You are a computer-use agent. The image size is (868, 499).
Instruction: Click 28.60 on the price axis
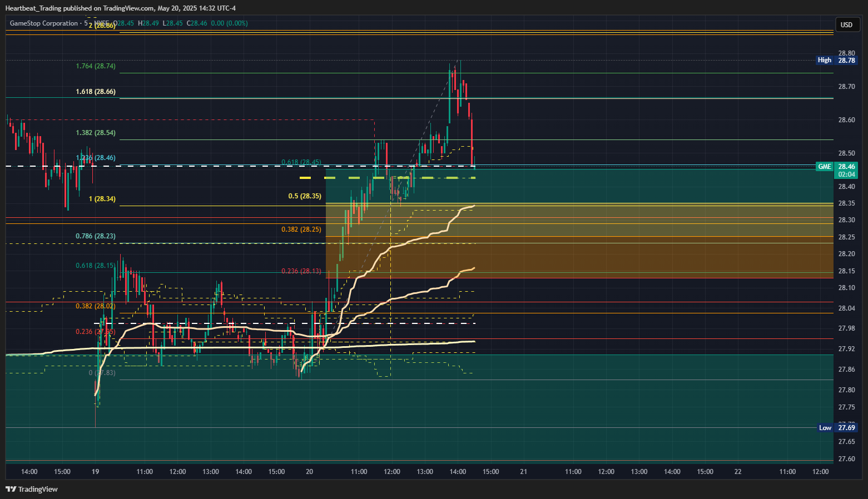point(846,120)
